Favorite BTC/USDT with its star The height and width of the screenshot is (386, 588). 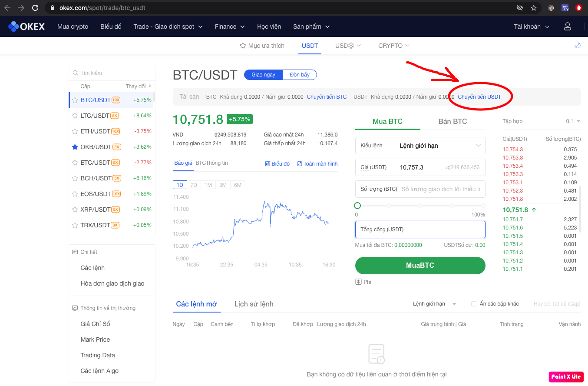click(75, 100)
